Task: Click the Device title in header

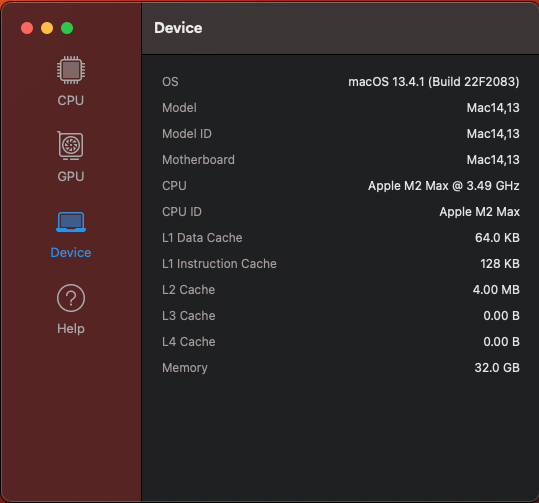Action: click(178, 28)
